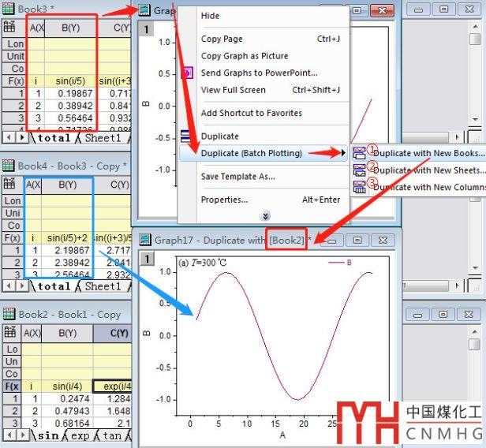Select the F(x) row header in Book2
This screenshot has height=448, width=486.
pyautogui.click(x=12, y=386)
